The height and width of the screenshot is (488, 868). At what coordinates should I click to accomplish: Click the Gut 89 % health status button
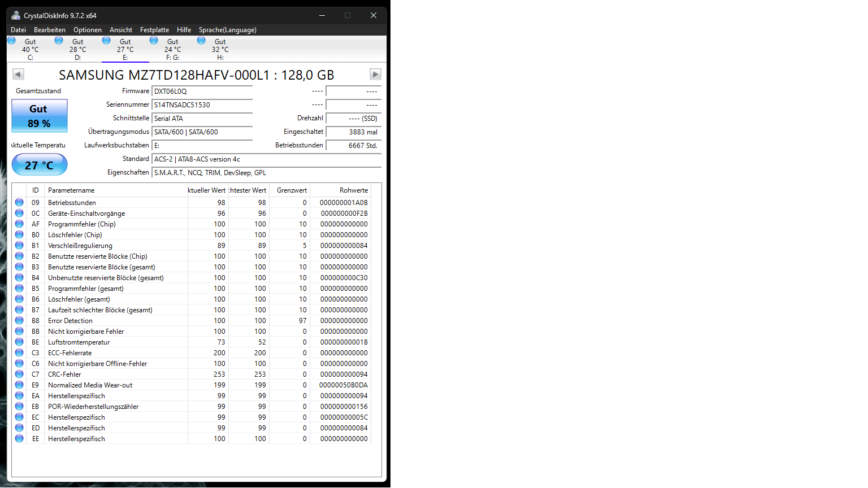40,116
